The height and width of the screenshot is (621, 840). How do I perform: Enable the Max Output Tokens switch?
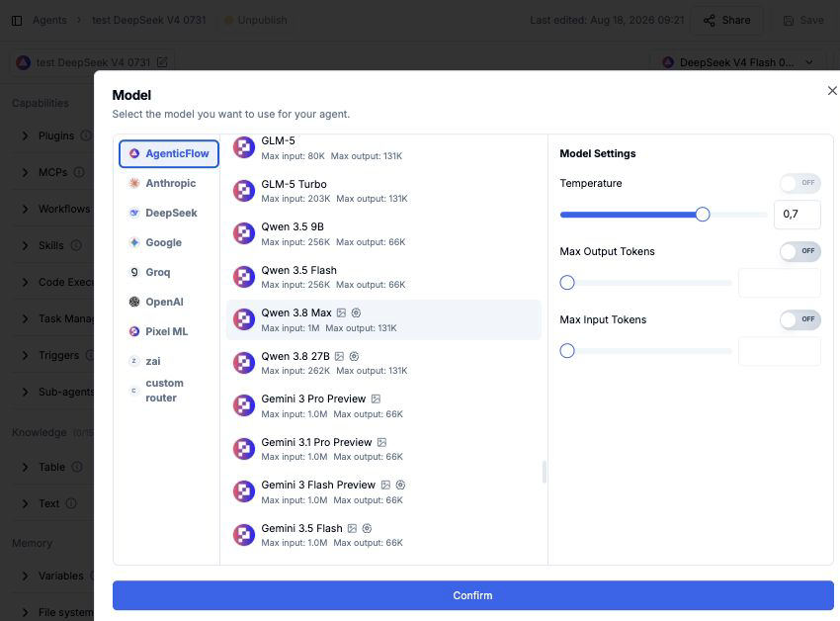[x=799, y=251]
